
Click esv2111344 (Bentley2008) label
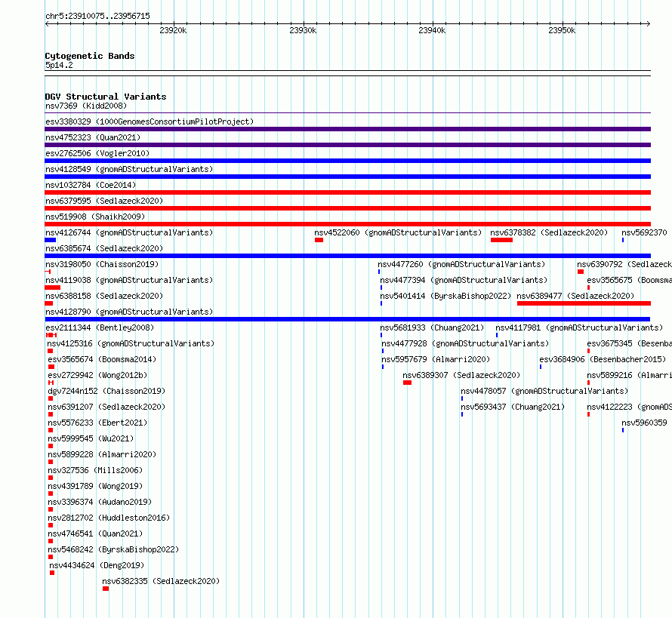coord(100,327)
